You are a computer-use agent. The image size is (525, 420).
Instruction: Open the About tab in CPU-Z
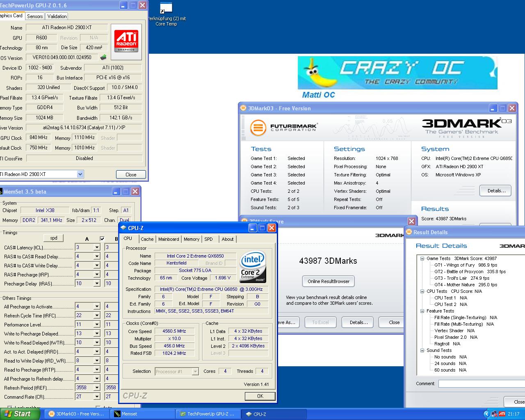point(228,239)
